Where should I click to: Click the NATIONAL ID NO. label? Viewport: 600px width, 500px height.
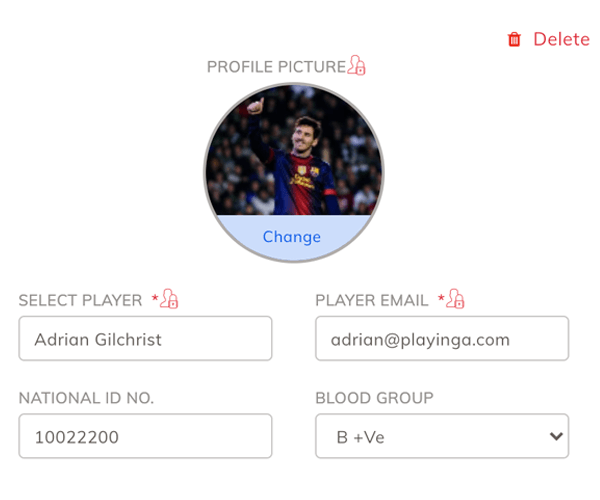pos(86,398)
